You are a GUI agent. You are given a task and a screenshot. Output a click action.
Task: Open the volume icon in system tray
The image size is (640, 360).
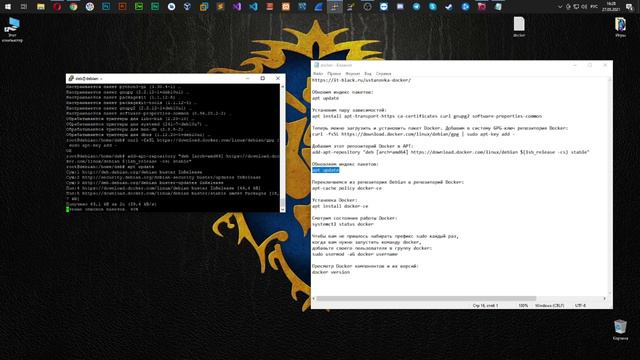pyautogui.click(x=584, y=7)
